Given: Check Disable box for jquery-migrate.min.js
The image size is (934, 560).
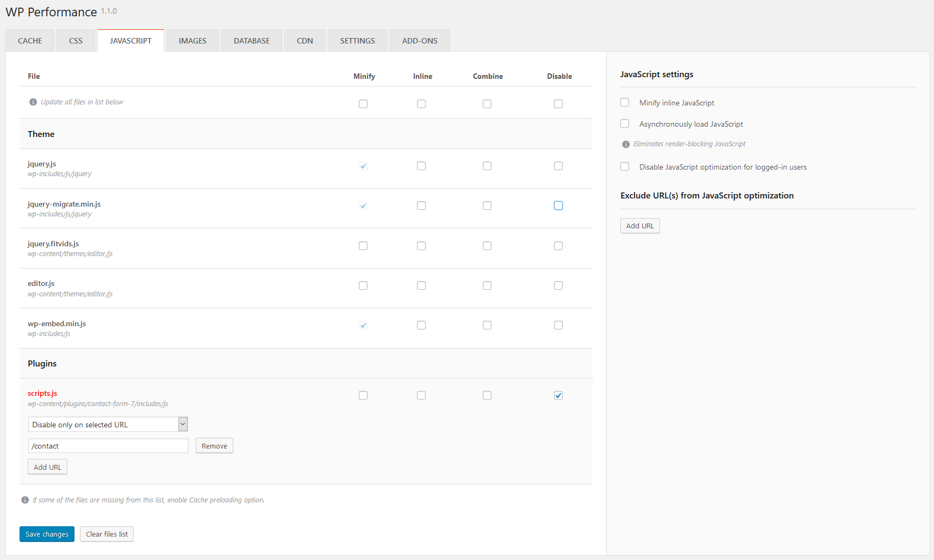Looking at the screenshot, I should [558, 206].
